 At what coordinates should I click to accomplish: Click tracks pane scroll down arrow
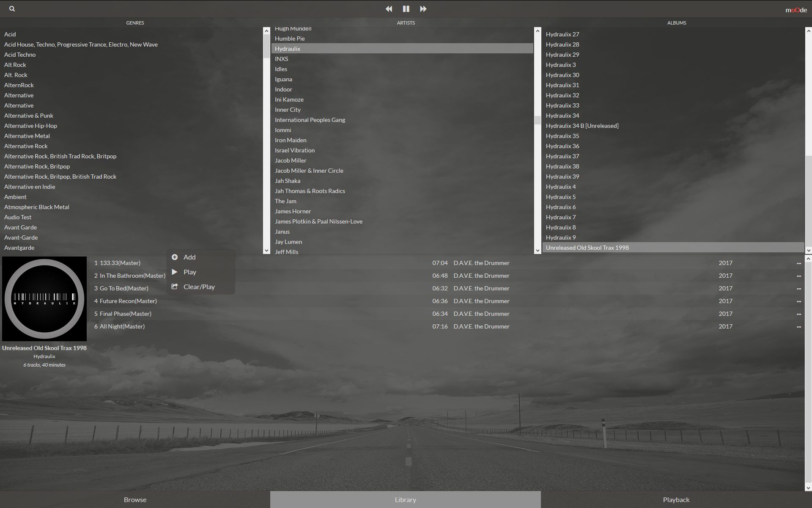pyautogui.click(x=808, y=488)
